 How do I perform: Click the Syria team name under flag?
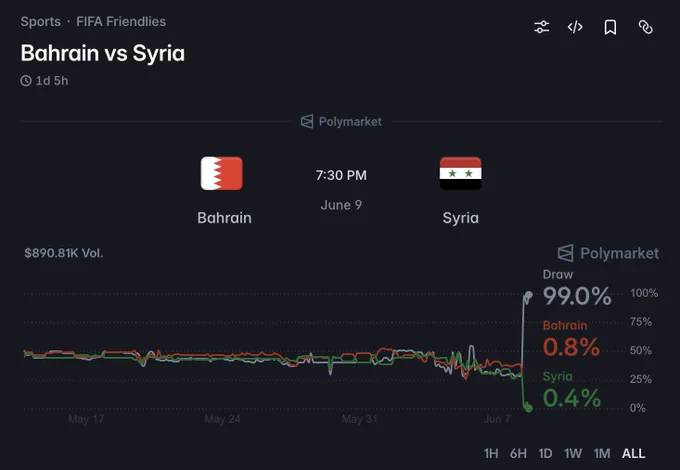pos(461,218)
